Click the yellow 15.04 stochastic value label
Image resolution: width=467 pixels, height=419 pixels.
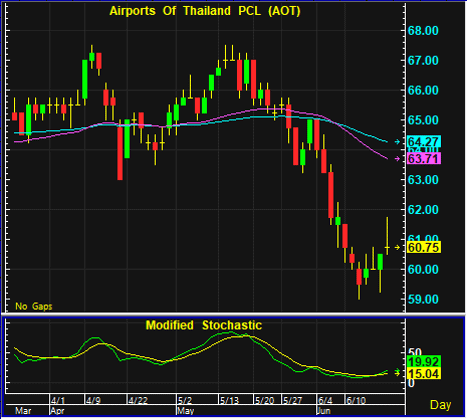[424, 373]
